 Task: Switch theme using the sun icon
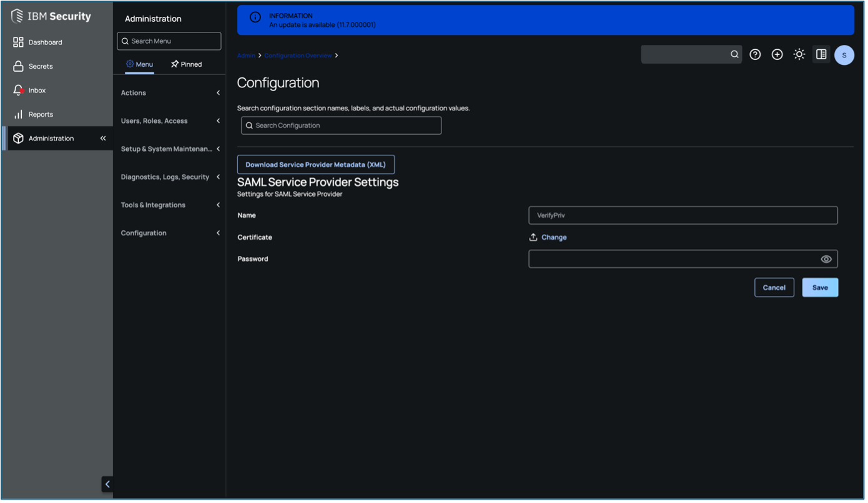coord(799,54)
